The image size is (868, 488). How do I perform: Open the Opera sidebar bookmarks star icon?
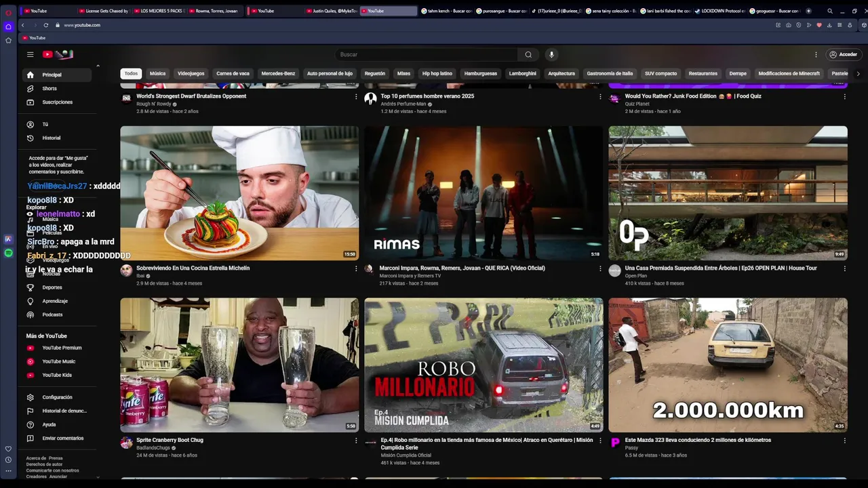(x=8, y=40)
